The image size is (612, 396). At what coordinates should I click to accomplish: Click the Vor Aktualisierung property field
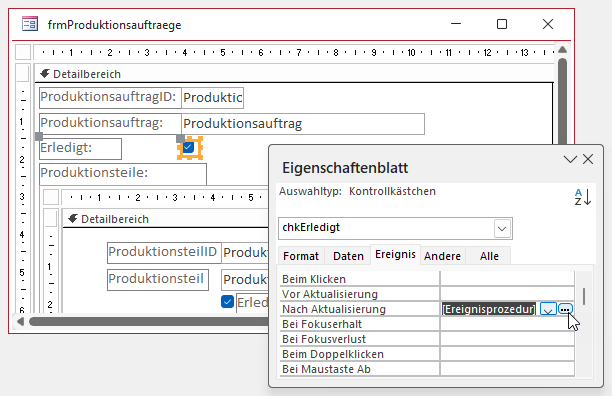pos(507,294)
